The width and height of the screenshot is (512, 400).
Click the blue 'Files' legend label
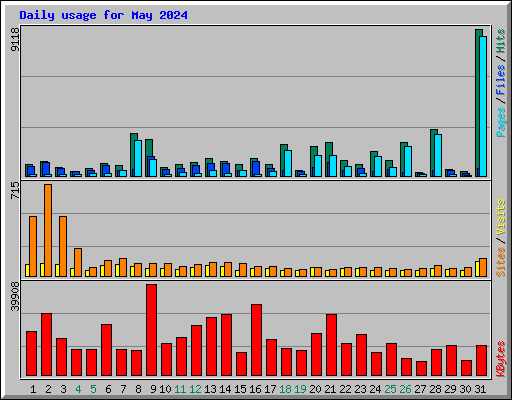click(501, 80)
